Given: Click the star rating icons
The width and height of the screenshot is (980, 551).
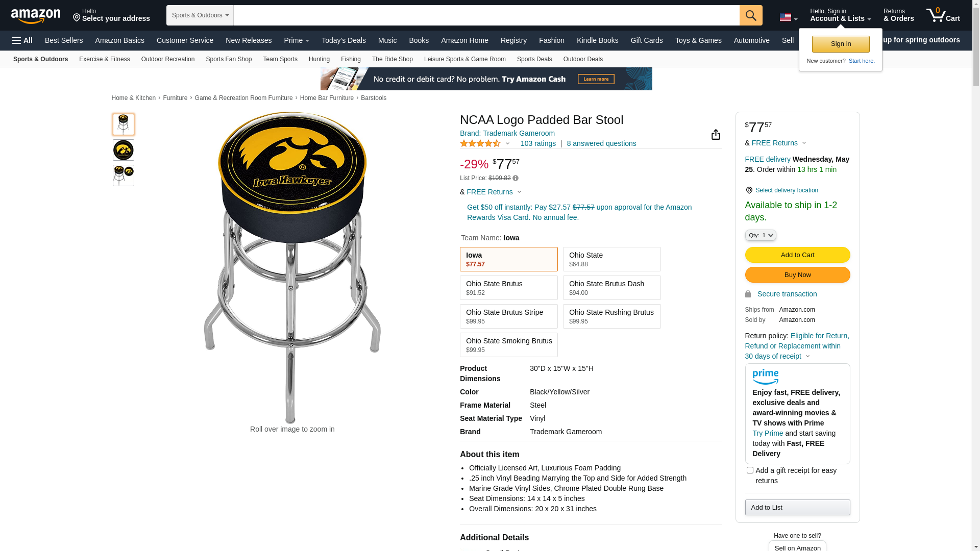Looking at the screenshot, I should pos(480,144).
